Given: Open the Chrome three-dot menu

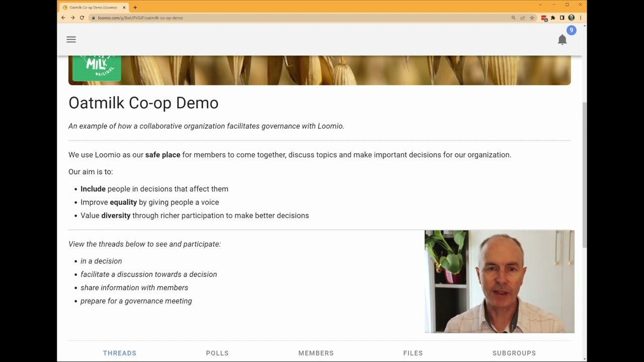Looking at the screenshot, I should click(x=580, y=18).
